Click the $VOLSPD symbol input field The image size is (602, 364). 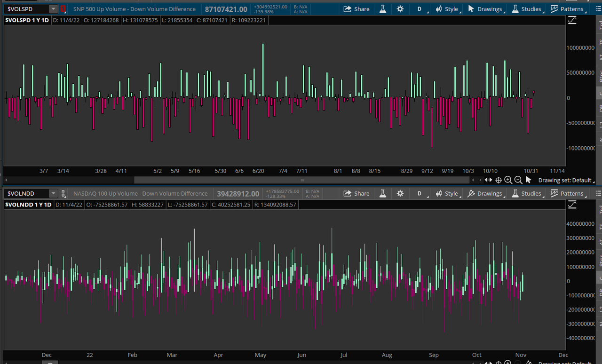pos(26,9)
